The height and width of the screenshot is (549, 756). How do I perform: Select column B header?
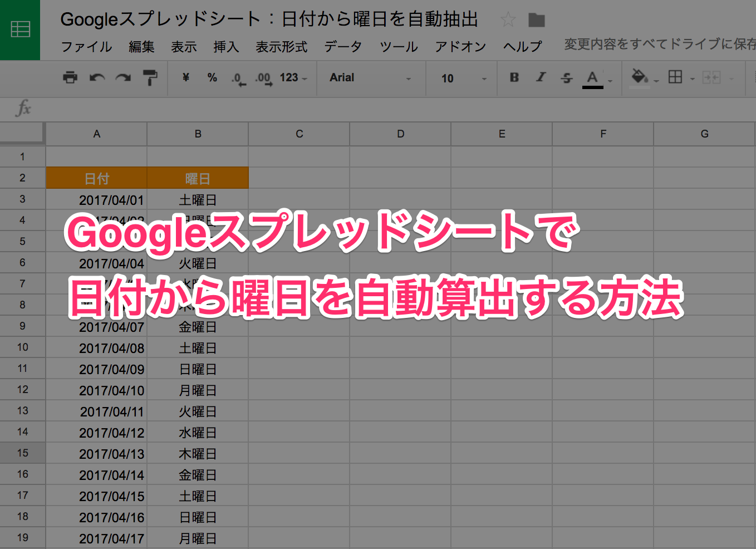pyautogui.click(x=198, y=134)
